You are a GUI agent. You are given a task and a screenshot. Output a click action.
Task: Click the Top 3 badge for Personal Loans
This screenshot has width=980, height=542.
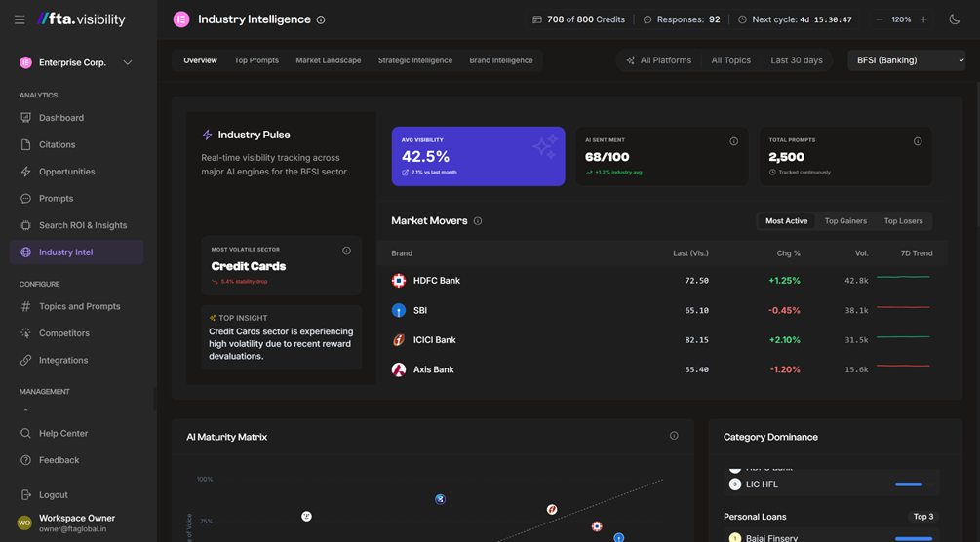(923, 517)
